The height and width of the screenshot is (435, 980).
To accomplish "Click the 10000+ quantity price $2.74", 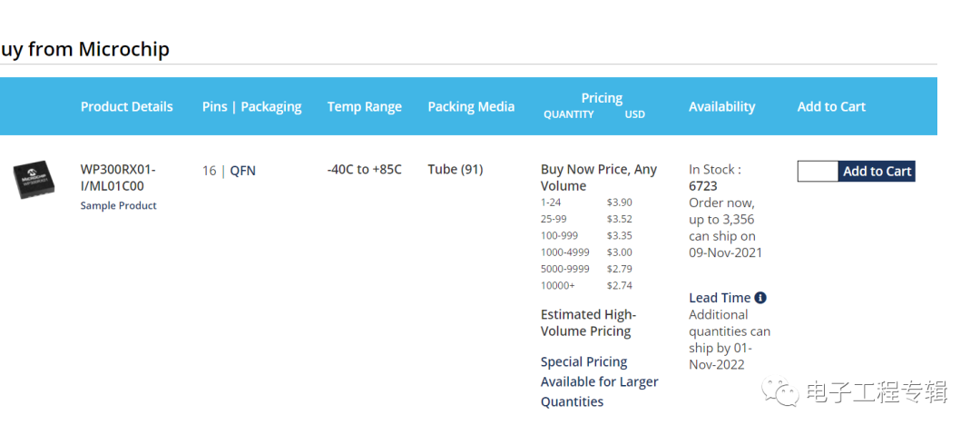I will coord(620,285).
